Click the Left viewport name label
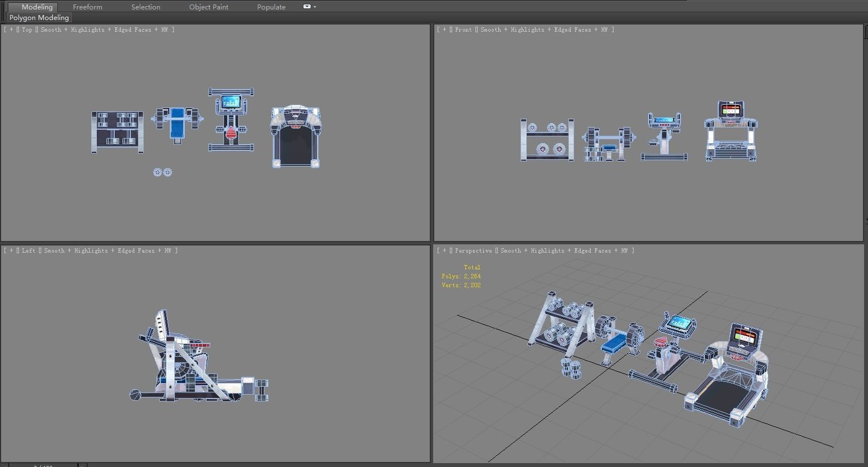The height and width of the screenshot is (467, 868). 28,250
